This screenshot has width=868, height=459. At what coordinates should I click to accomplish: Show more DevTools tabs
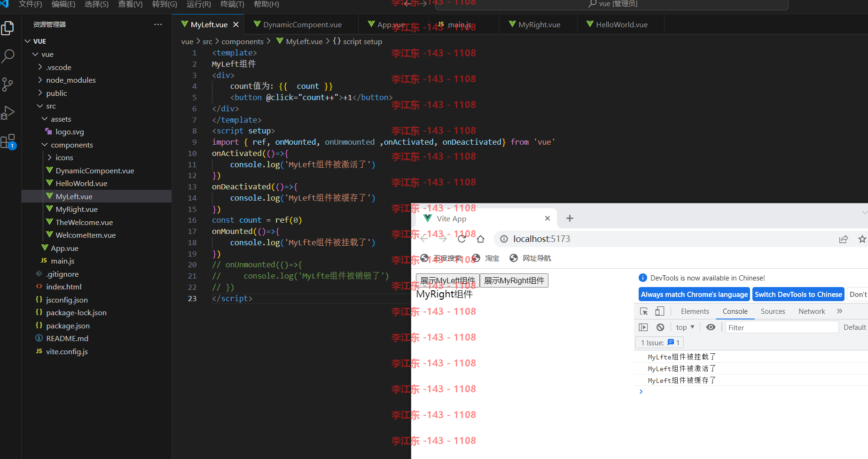pos(839,311)
